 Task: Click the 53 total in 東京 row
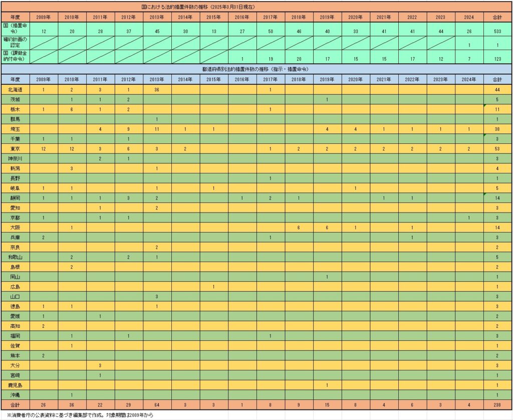[498, 148]
